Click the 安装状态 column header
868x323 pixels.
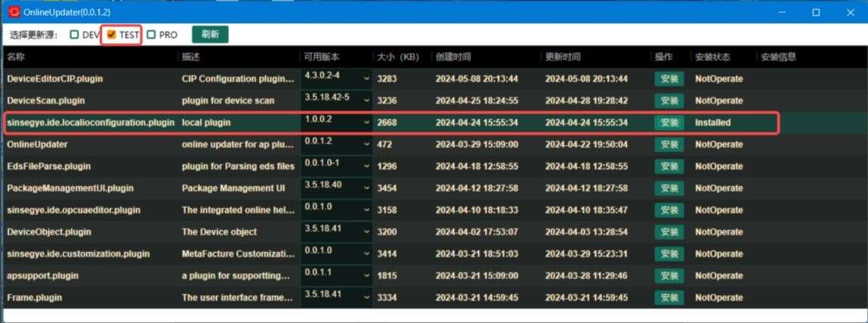(713, 57)
